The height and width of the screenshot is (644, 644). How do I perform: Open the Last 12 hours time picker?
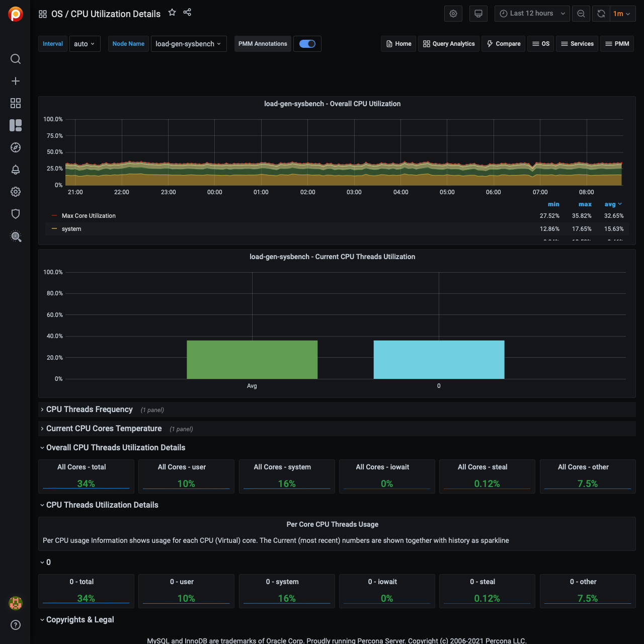[532, 14]
